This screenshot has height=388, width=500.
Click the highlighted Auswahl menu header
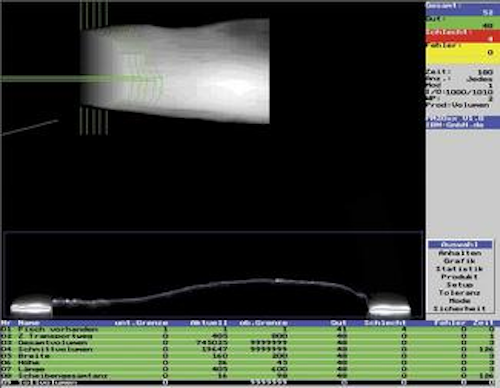coord(460,245)
